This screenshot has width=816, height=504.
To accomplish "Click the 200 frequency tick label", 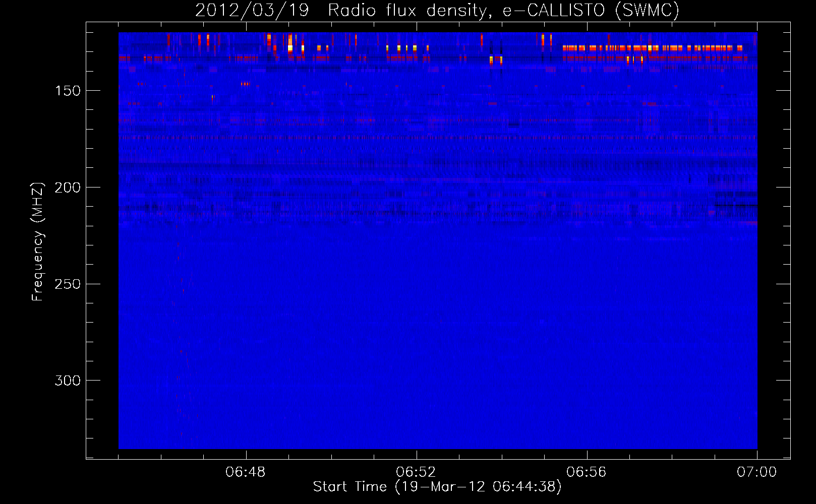I will [x=68, y=187].
